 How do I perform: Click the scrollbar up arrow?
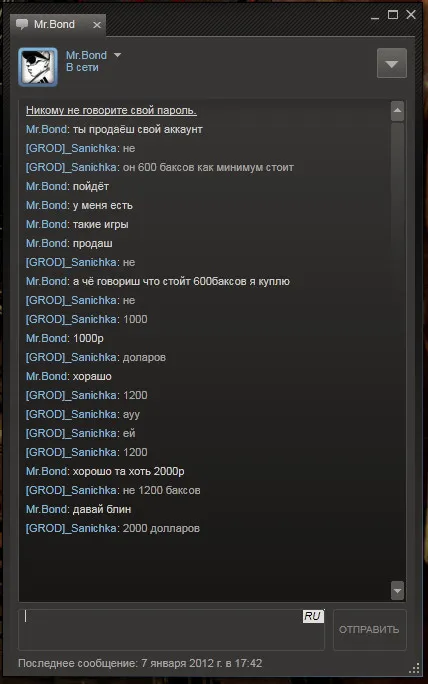click(397, 111)
